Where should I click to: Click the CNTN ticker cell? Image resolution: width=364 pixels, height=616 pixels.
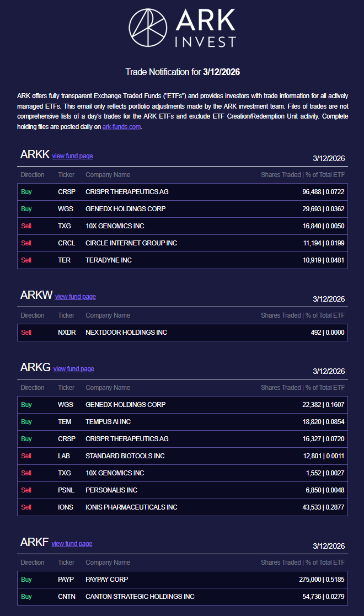point(66,597)
